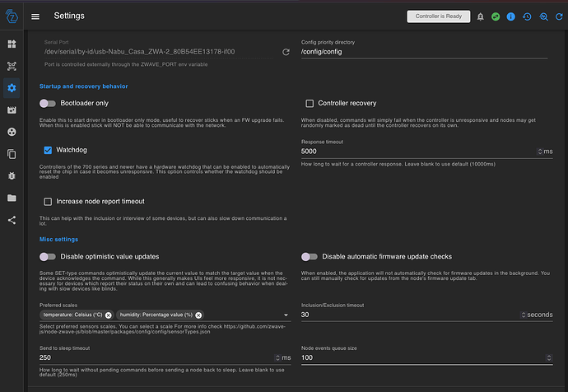Click the Watchdog label text
568x392 pixels.
click(72, 150)
